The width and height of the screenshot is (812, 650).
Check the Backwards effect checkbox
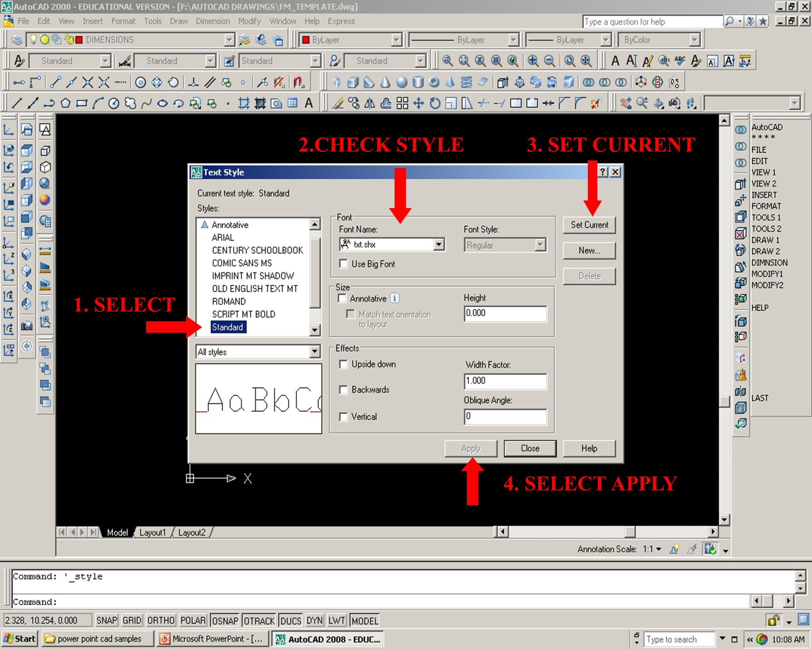343,390
